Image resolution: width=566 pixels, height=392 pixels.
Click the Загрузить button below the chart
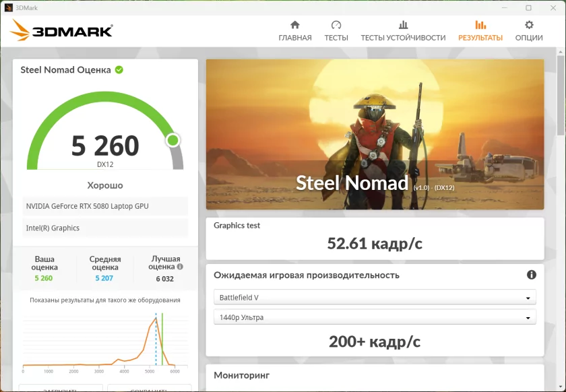coord(61,389)
